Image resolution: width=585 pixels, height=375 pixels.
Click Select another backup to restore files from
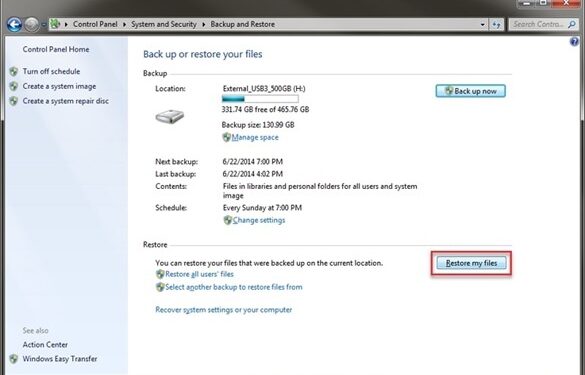point(234,287)
